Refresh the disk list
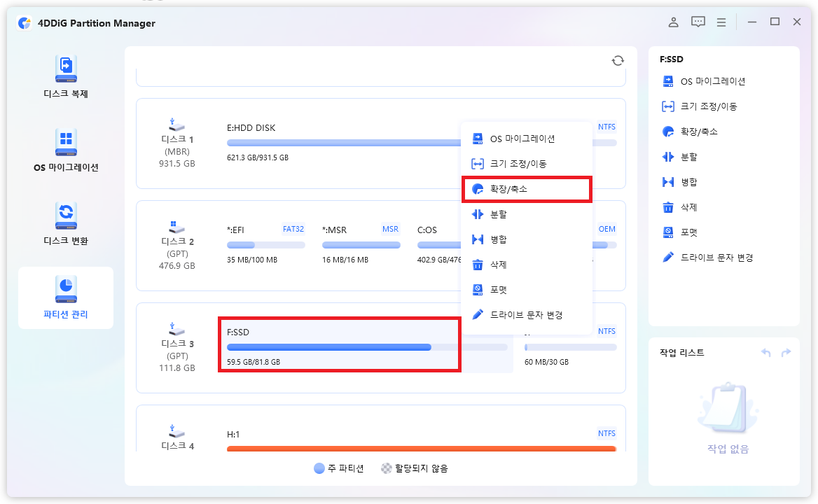Viewport: 818px width, 504px height. click(617, 60)
